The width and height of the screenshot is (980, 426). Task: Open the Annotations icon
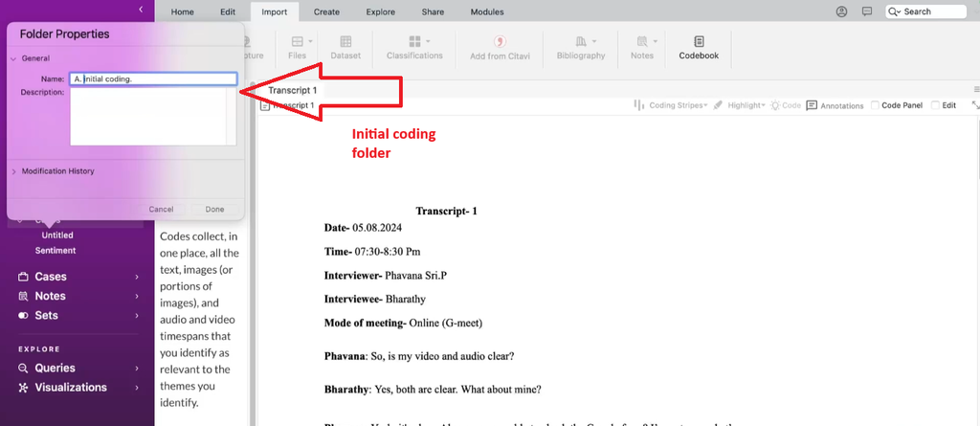(812, 105)
